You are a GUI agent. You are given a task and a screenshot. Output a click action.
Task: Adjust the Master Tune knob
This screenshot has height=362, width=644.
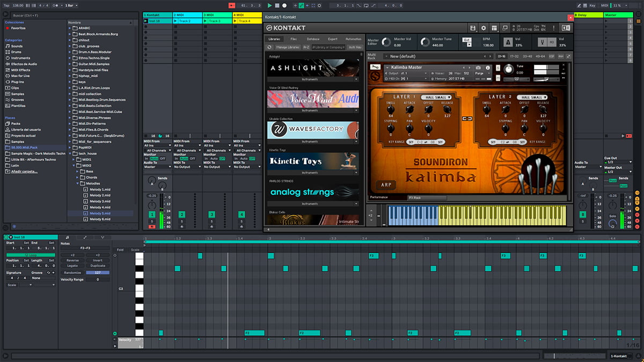pos(425,42)
